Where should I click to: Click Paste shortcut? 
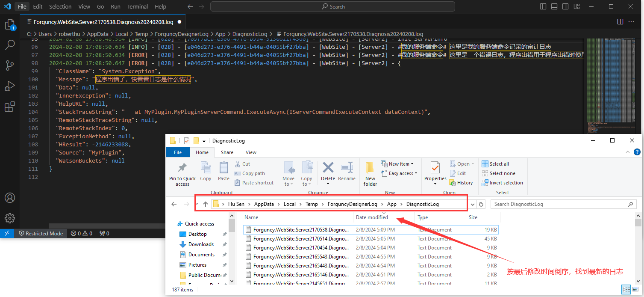pos(254,183)
